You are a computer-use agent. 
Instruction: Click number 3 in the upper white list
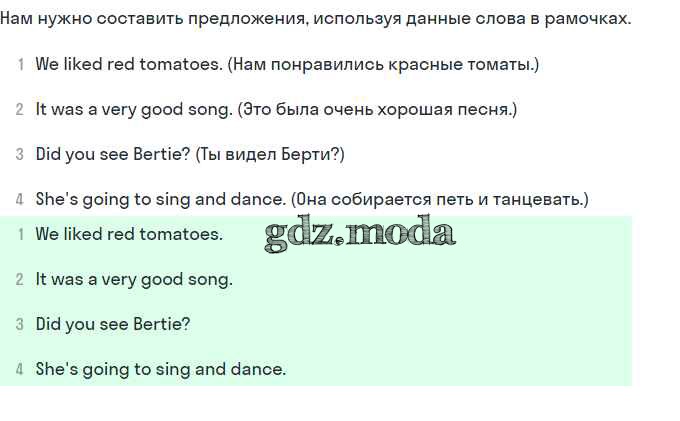click(20, 155)
